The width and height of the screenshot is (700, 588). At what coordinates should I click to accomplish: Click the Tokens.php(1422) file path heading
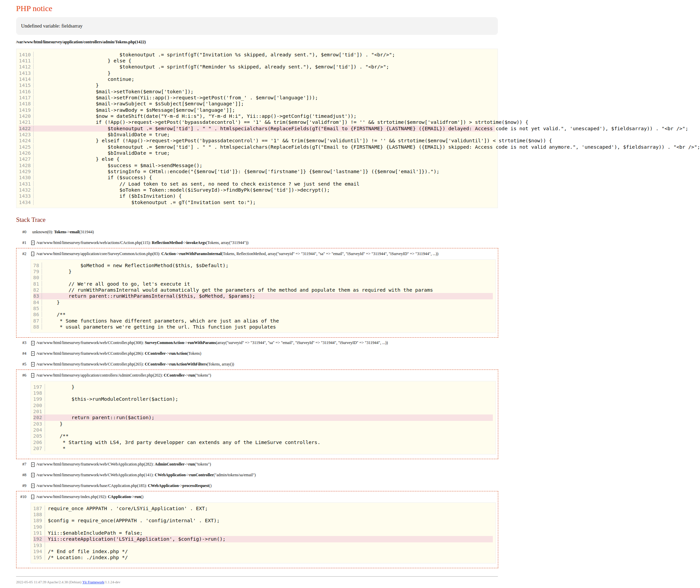81,42
